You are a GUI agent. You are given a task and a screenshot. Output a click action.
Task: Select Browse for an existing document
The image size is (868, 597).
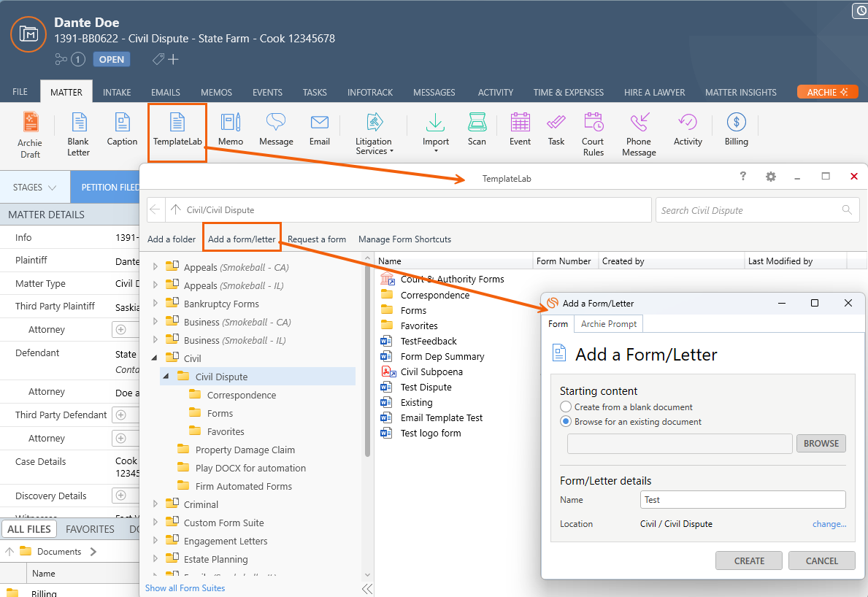(x=565, y=422)
